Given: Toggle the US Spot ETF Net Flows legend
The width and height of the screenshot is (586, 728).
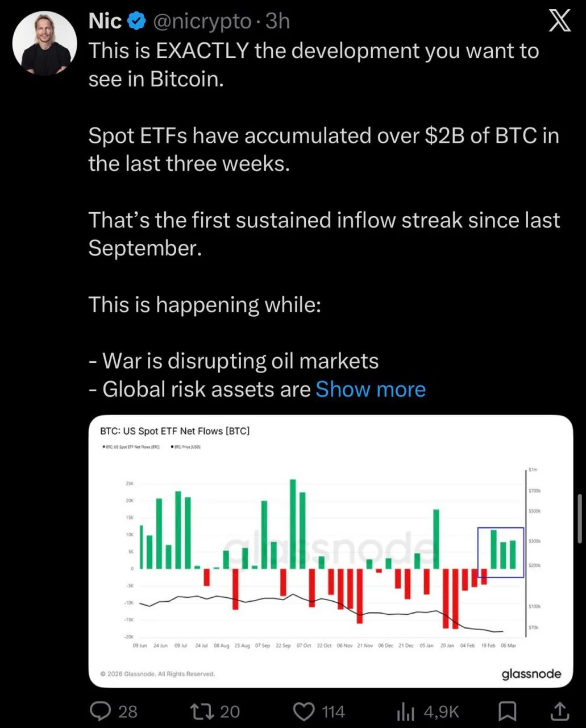Looking at the screenshot, I should [x=131, y=447].
